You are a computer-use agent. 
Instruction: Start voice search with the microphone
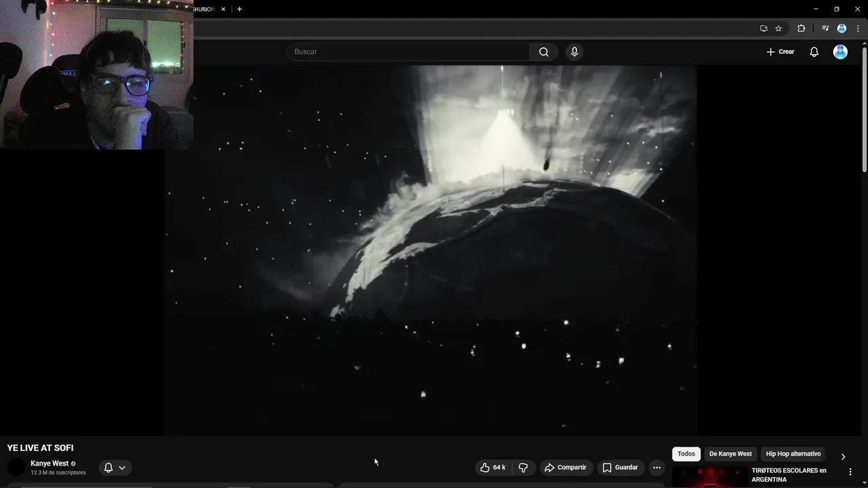click(574, 52)
